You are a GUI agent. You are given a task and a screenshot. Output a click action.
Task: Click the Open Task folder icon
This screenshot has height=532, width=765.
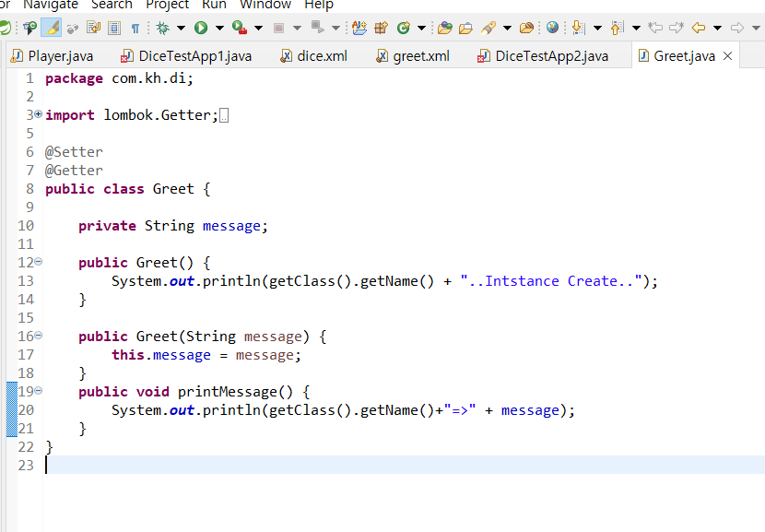pyautogui.click(x=466, y=29)
